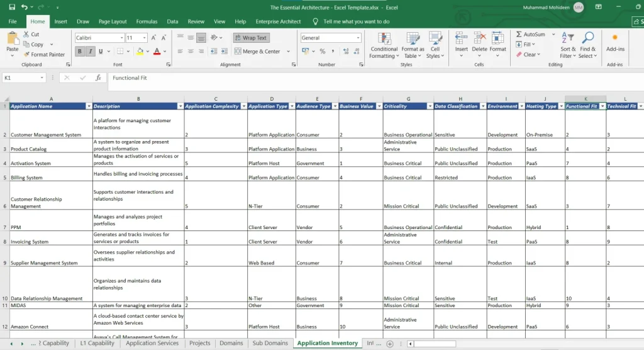The width and height of the screenshot is (644, 350).
Task: Open the borders tool
Action: pos(120,52)
